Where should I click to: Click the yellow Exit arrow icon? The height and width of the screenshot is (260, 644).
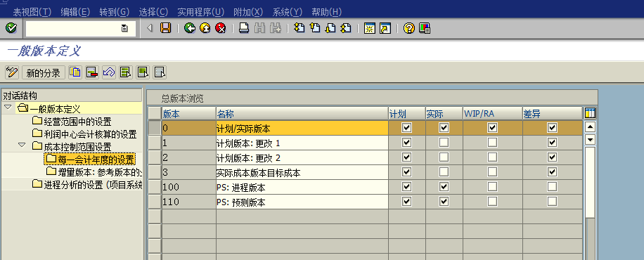(205, 28)
